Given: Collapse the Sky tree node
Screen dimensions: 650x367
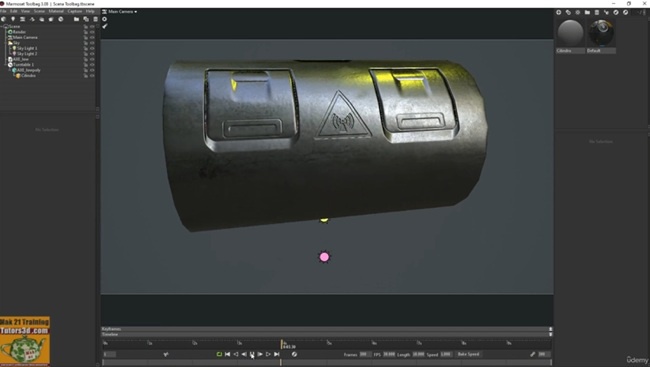Looking at the screenshot, I should click(6, 43).
